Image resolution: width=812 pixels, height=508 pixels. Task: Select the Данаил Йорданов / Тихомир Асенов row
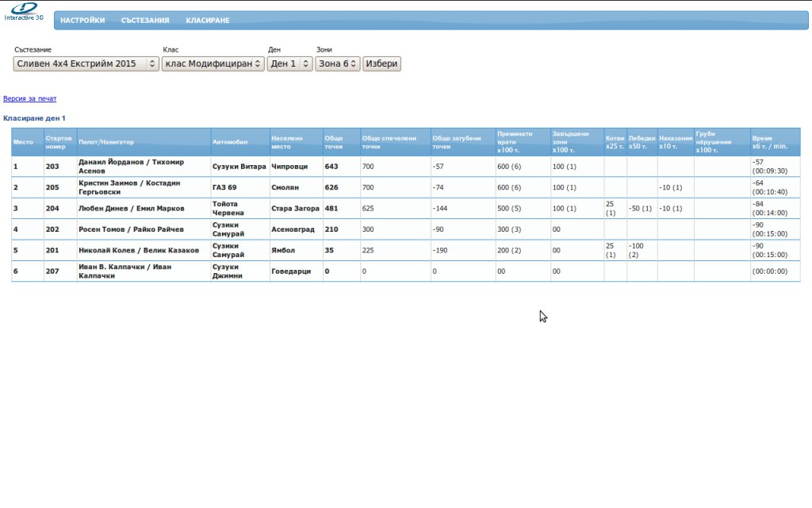tap(131, 167)
